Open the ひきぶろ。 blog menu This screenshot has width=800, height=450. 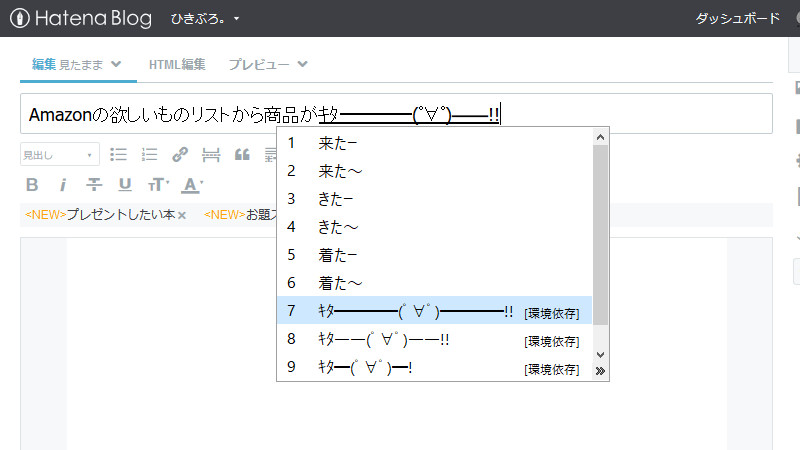[x=205, y=19]
